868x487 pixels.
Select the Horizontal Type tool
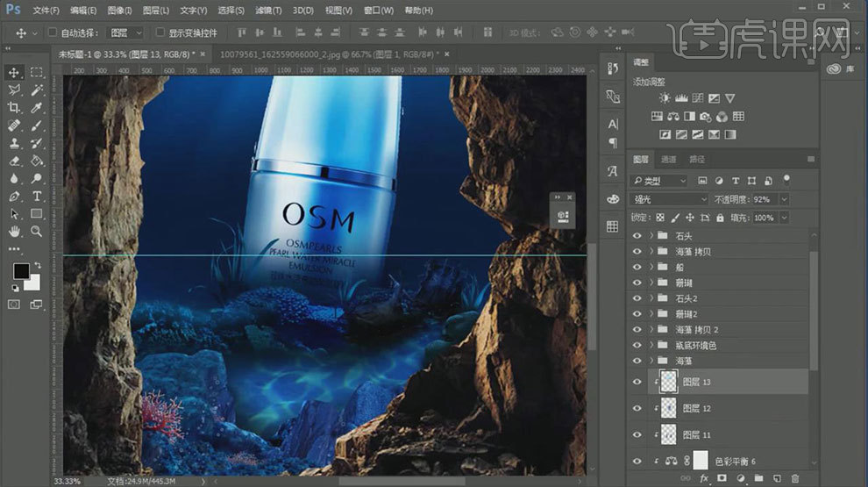click(37, 196)
